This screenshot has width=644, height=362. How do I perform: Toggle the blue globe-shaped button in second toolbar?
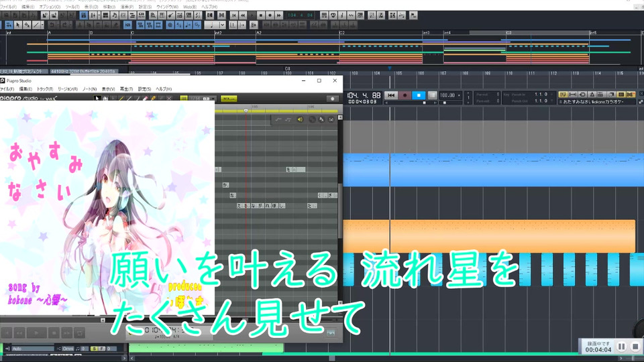pyautogui.click(x=170, y=25)
